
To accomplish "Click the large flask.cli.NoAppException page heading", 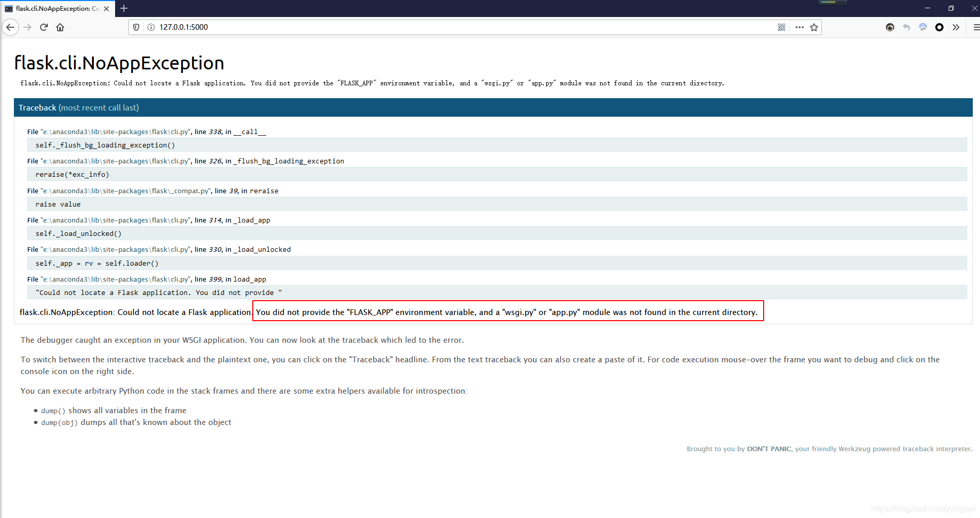I will pyautogui.click(x=119, y=63).
